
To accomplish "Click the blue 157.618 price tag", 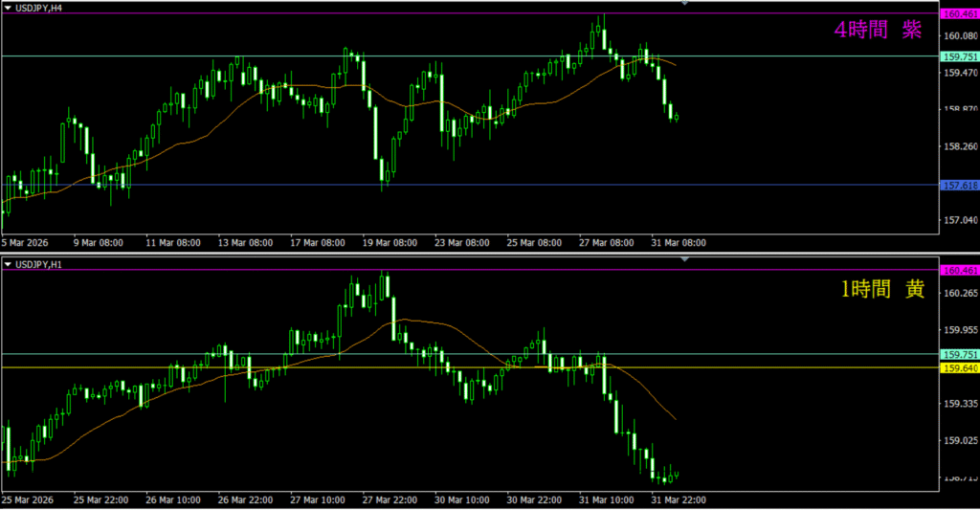I will [x=959, y=185].
